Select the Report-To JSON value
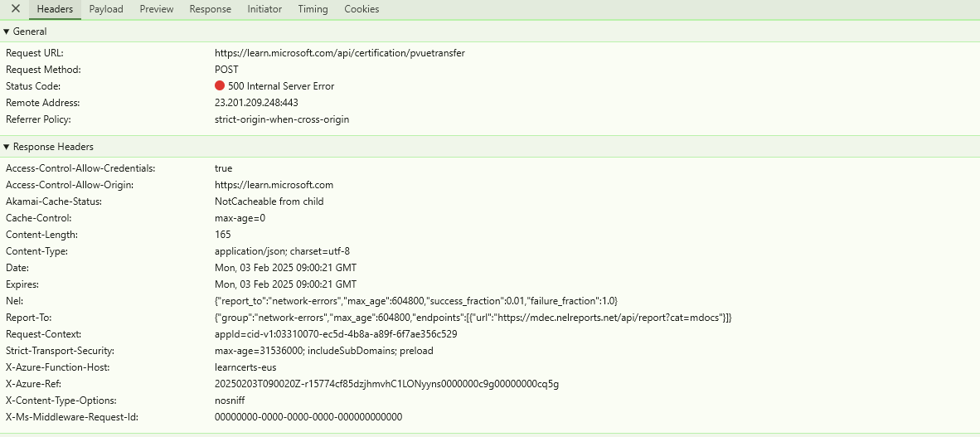 pos(473,318)
